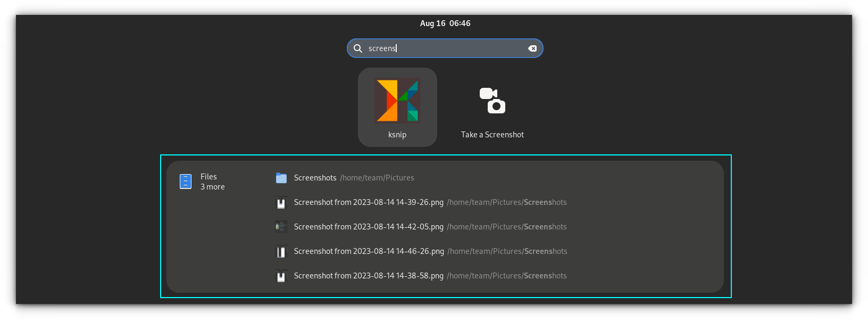Open 'Screenshots' folder result name
This screenshot has width=868, height=321.
(x=315, y=178)
